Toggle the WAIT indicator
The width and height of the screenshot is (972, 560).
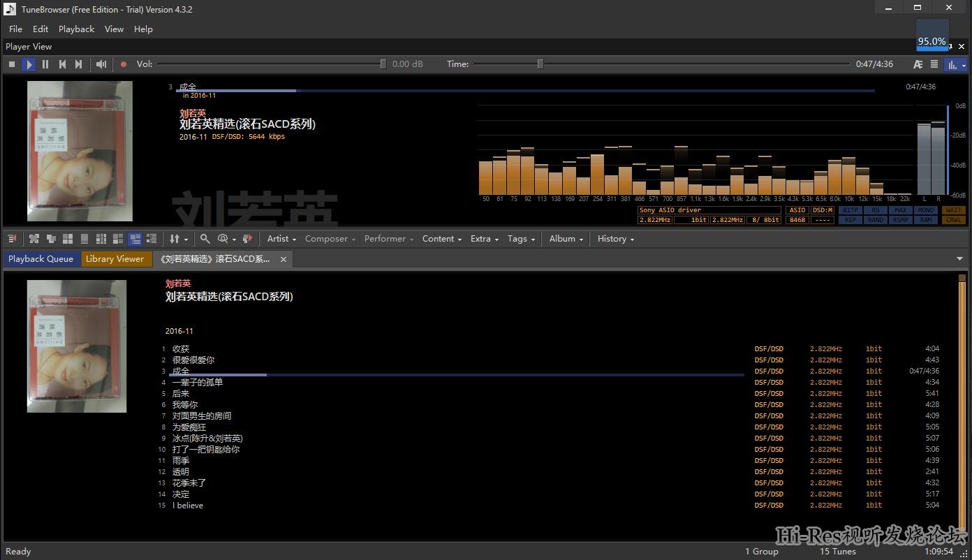[953, 210]
